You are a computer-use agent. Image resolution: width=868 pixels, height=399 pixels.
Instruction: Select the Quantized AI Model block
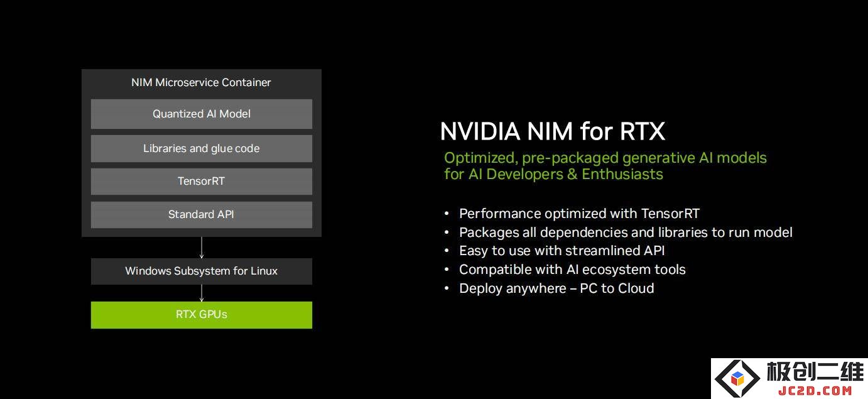pos(202,114)
